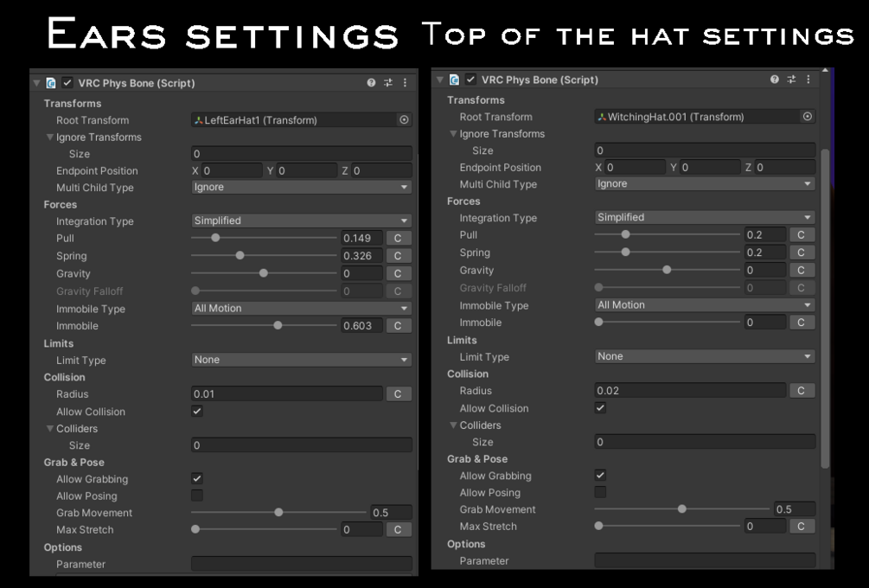Viewport: 869px width, 588px height.
Task: Disable the Ears VRC Phys Bone script checkbox
Action: point(67,82)
